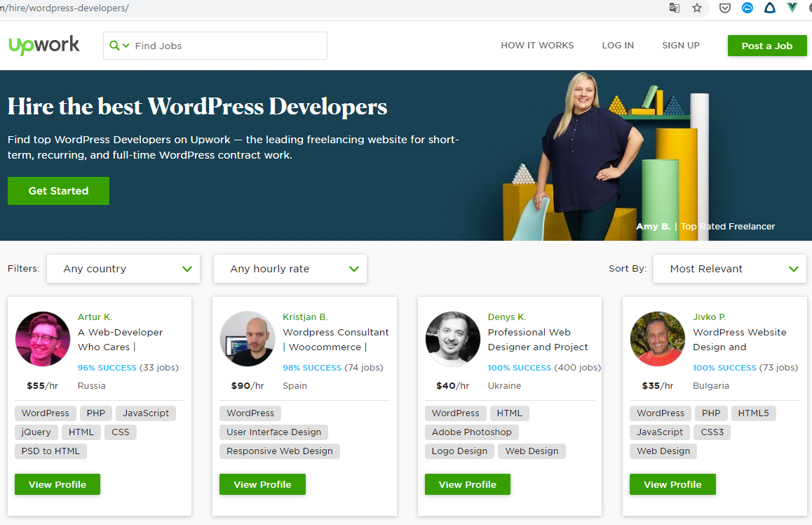
Task: View Profile of Denys K.
Action: (468, 484)
